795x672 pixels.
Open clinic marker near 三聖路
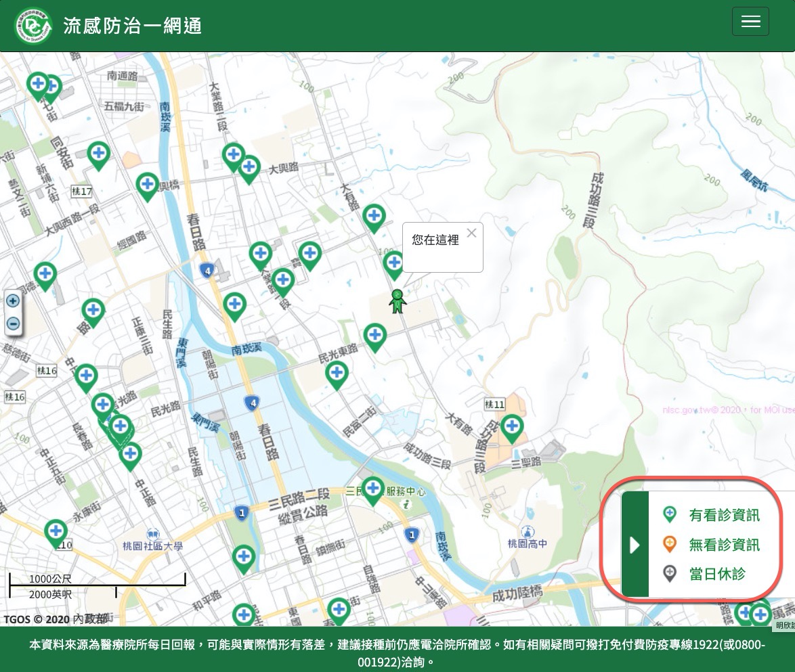(512, 428)
